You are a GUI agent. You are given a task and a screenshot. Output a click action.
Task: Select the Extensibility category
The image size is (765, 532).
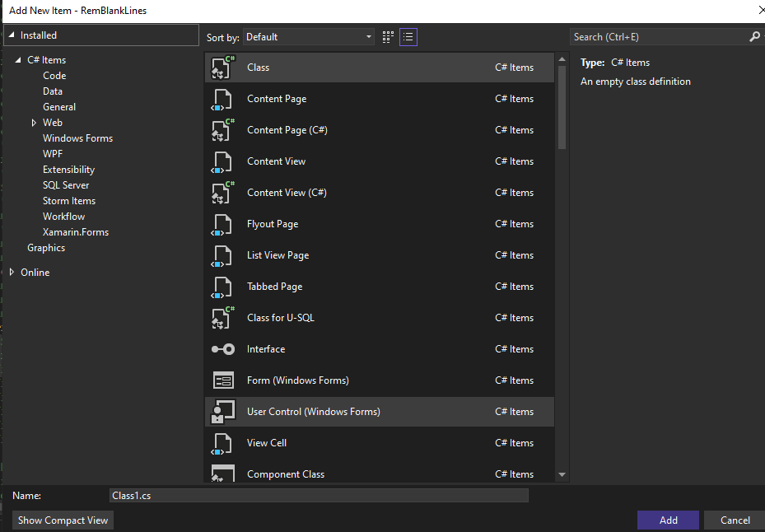(x=68, y=170)
